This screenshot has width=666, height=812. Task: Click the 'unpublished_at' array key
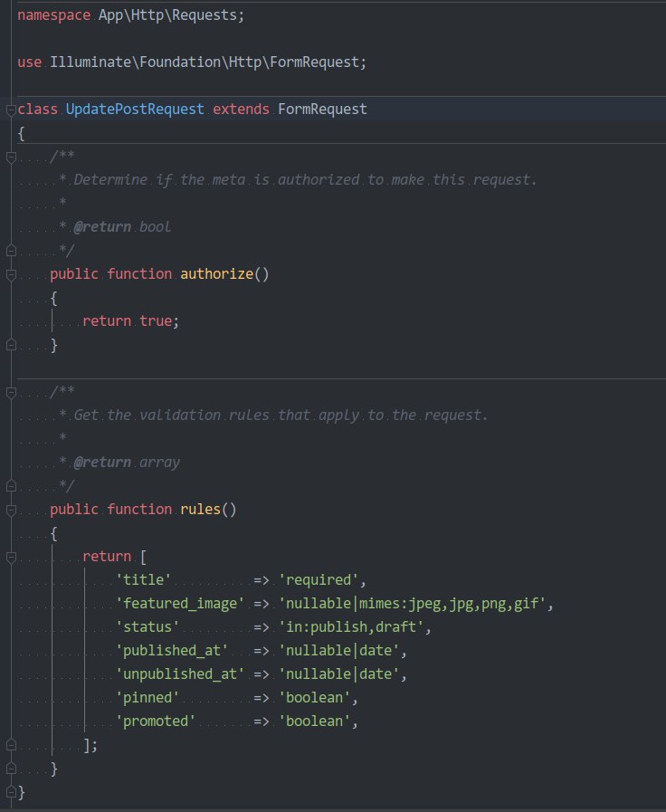(x=180, y=674)
